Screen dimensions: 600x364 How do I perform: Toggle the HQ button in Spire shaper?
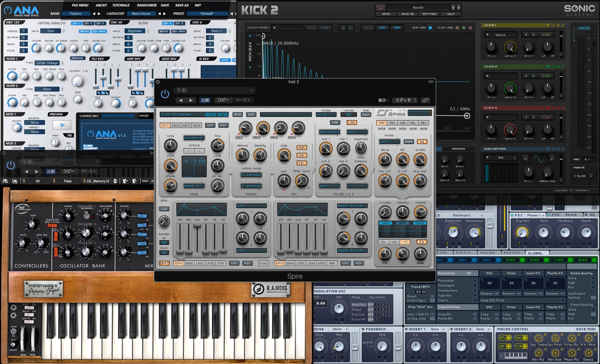(x=422, y=142)
